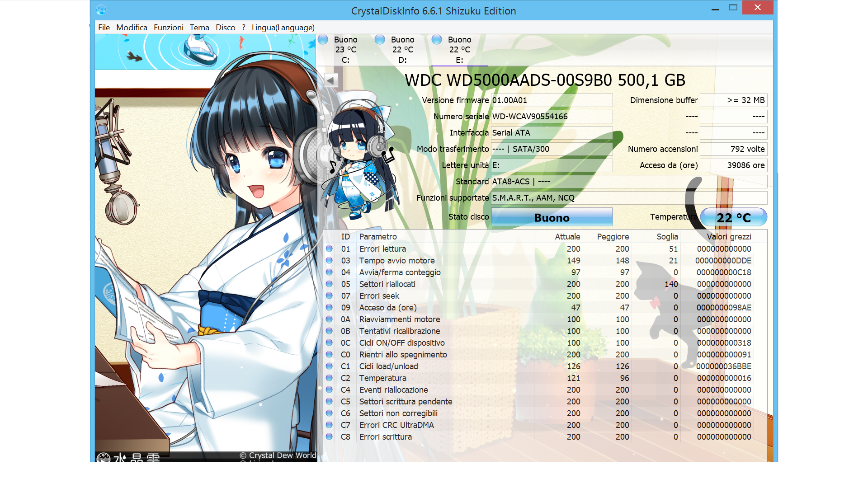868x488 pixels.
Task: Select the Settori riallocati parameter text
Action: pos(387,284)
